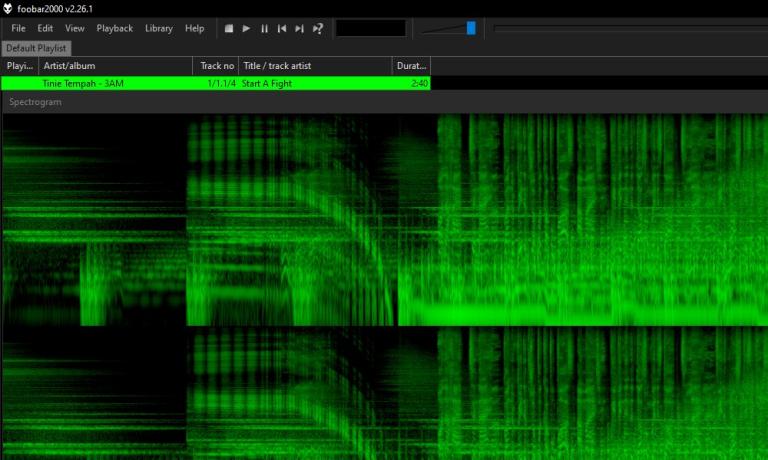Sort by the Artist/album column header
Viewport: 768px width, 460px height.
pos(116,66)
